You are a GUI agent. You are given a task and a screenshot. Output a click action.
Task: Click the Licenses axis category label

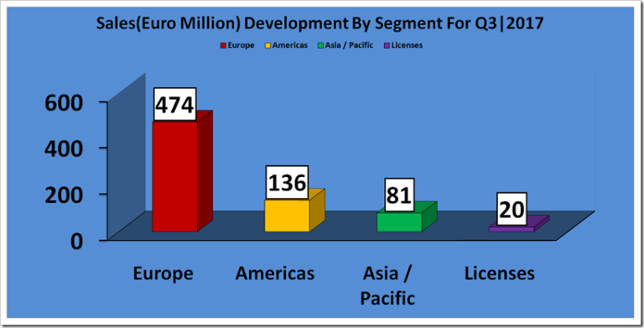coord(500,273)
